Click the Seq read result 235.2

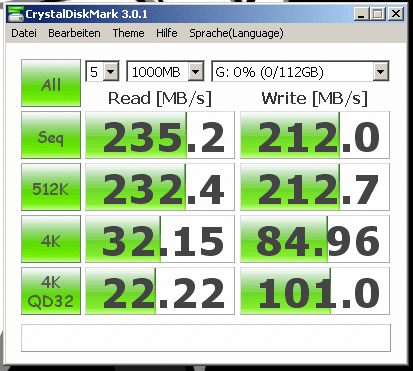pos(160,135)
